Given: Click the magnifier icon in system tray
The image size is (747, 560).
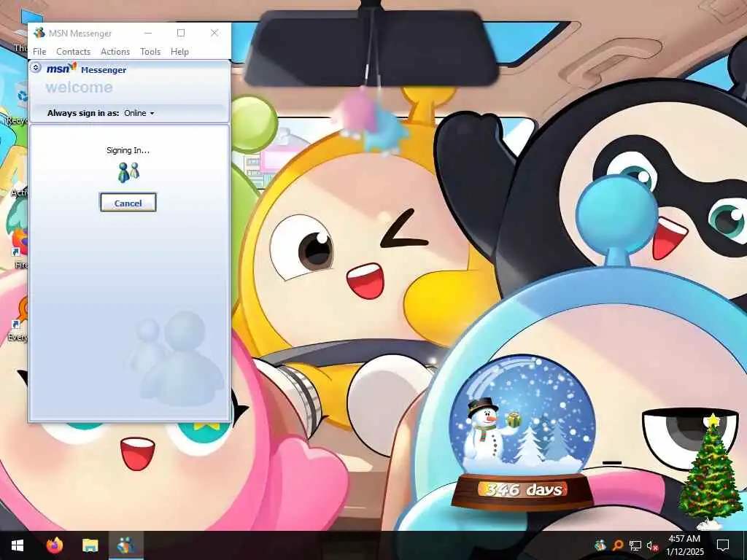Looking at the screenshot, I should pos(617,545).
